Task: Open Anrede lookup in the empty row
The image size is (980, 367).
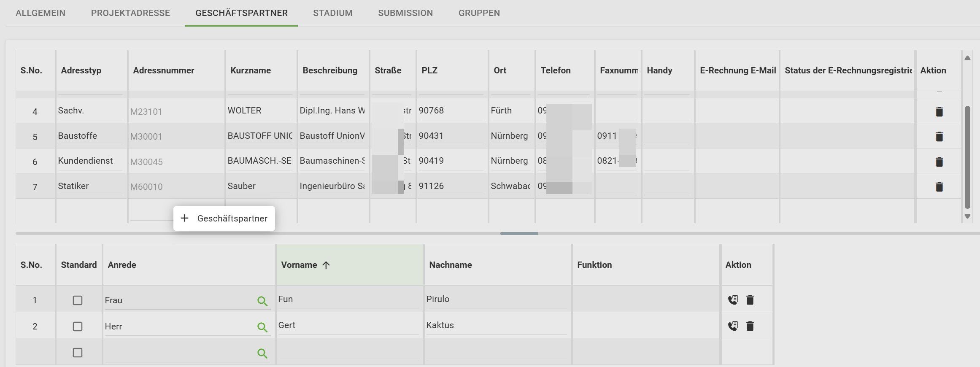Action: point(262,354)
